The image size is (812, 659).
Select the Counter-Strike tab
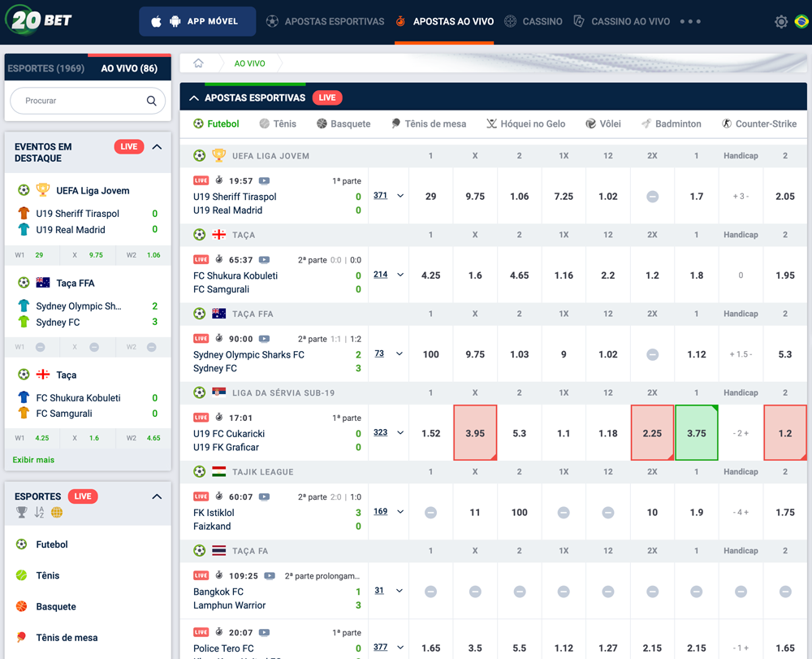(x=759, y=124)
